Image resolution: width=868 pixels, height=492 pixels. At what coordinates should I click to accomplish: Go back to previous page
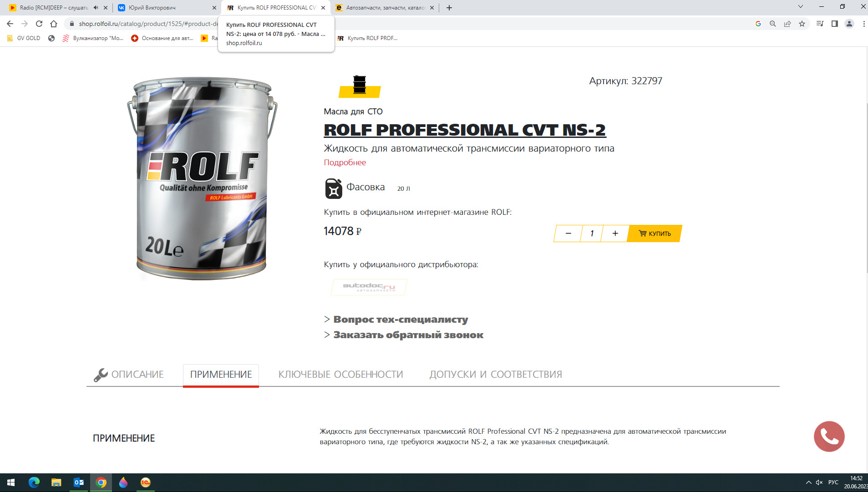coord(10,24)
